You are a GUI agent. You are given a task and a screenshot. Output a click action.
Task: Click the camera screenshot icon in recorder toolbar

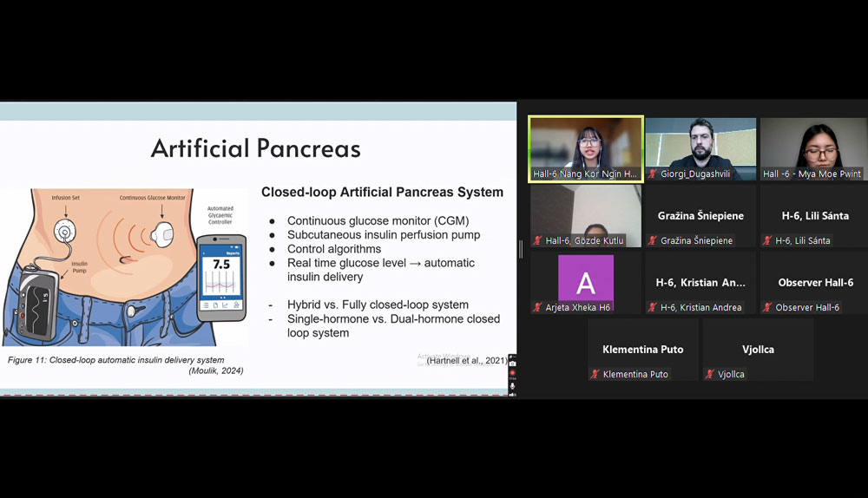tap(513, 364)
